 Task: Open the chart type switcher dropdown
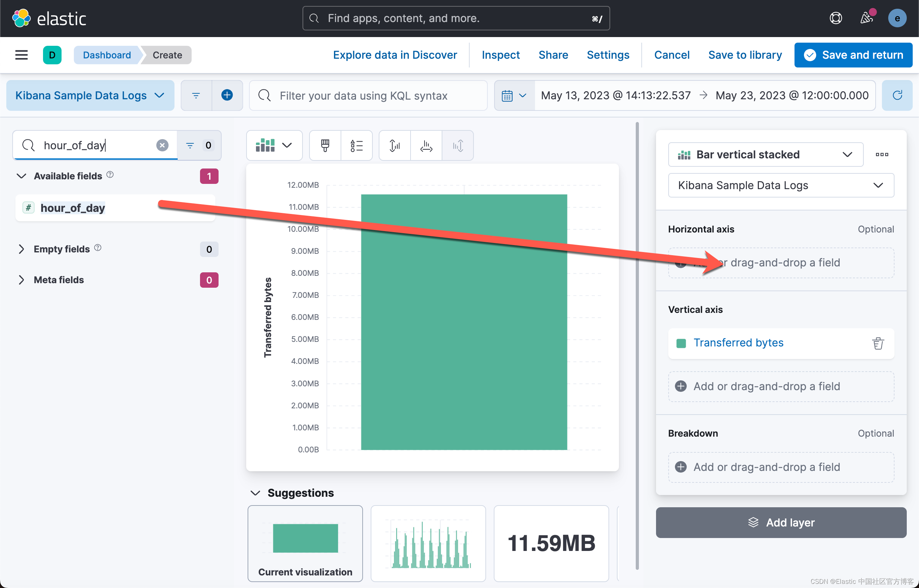274,145
